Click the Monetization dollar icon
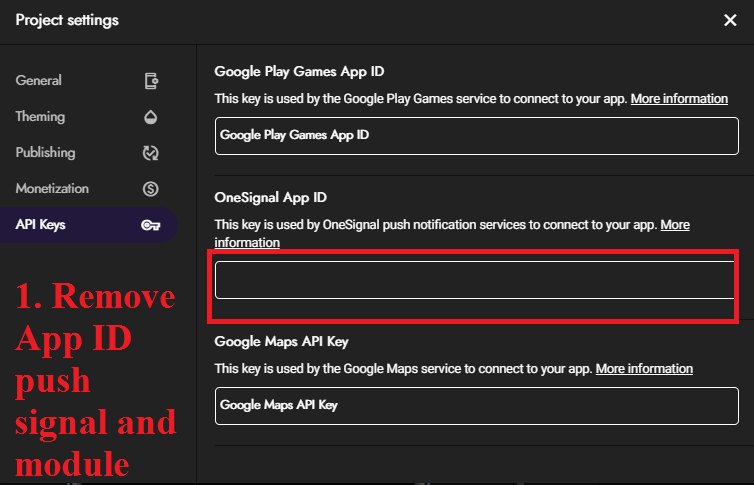This screenshot has height=485, width=754. (x=151, y=189)
